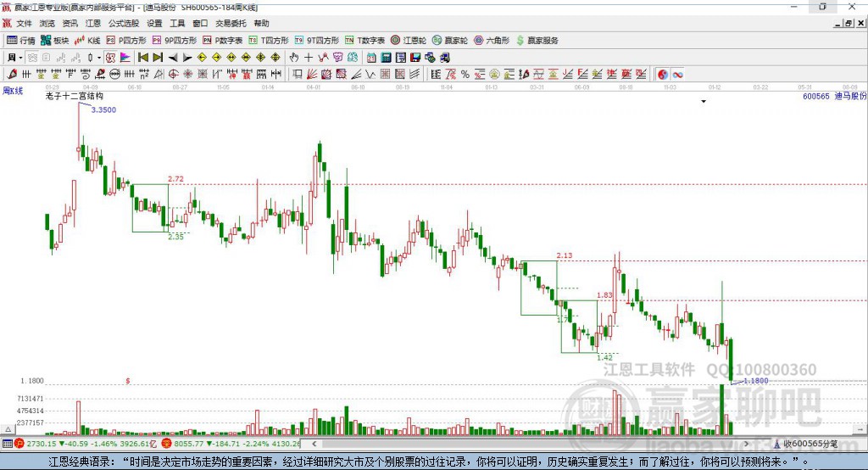Click the 周K线 label at chart top-left
The height and width of the screenshot is (470, 868).
[x=13, y=91]
